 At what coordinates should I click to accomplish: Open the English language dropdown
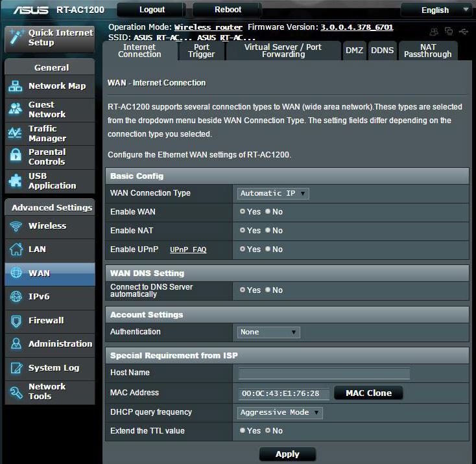pos(437,10)
